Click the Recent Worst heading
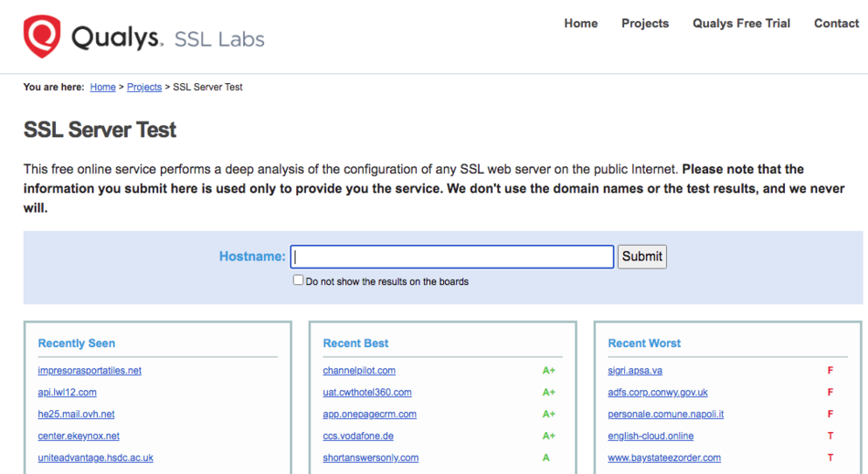The height and width of the screenshot is (474, 868). point(644,343)
